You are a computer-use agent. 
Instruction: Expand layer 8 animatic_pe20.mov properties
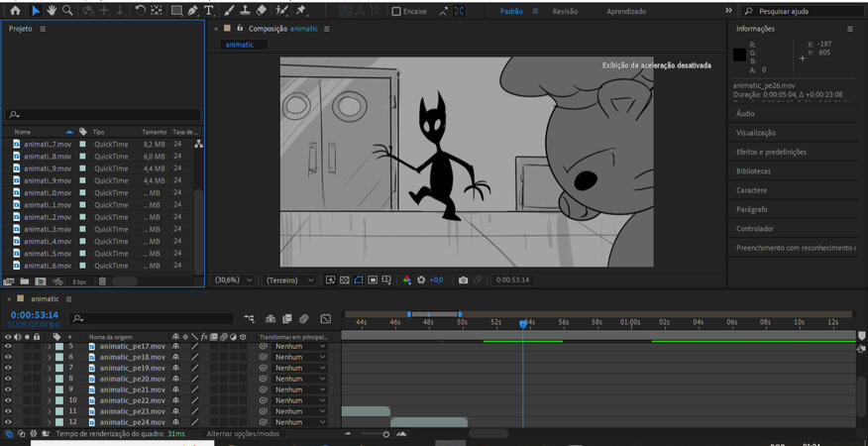pos(50,379)
